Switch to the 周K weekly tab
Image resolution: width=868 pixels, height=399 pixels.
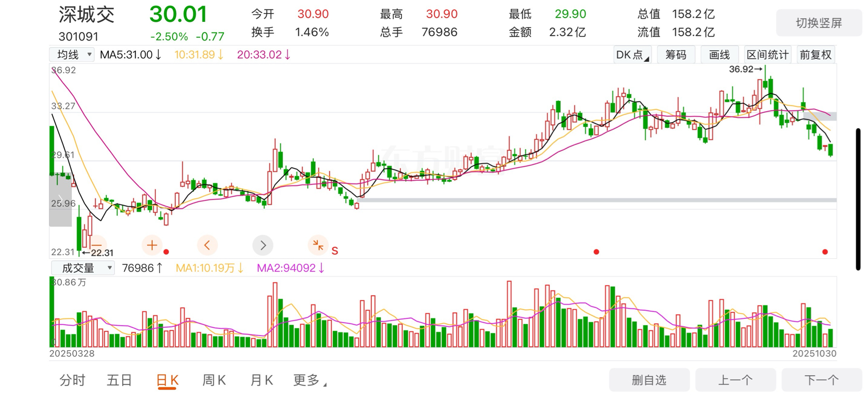pos(214,380)
